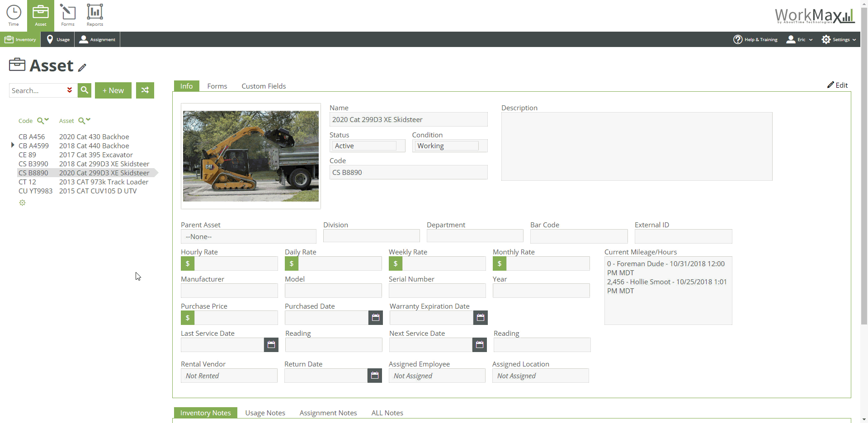
Task: Open the Forms module icon
Action: pos(68,16)
